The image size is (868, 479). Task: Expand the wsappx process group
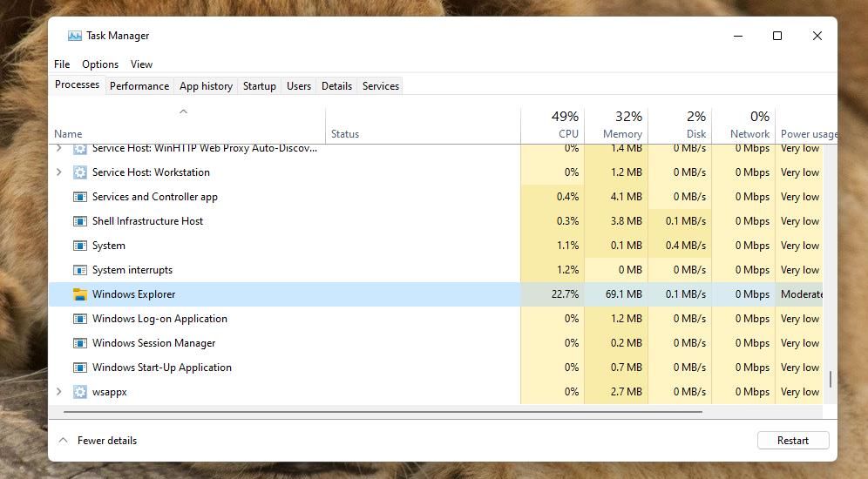point(59,392)
